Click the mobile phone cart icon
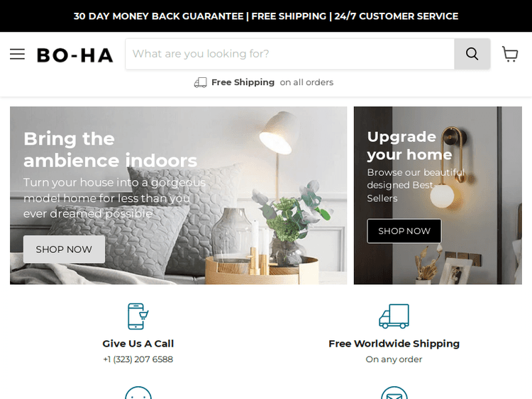Image resolution: width=532 pixels, height=399 pixels. coord(138,316)
